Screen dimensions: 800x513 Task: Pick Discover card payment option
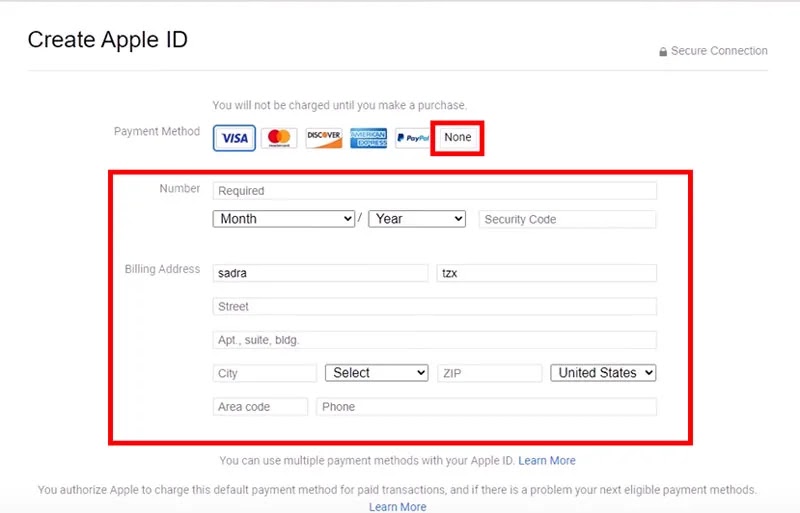[324, 138]
